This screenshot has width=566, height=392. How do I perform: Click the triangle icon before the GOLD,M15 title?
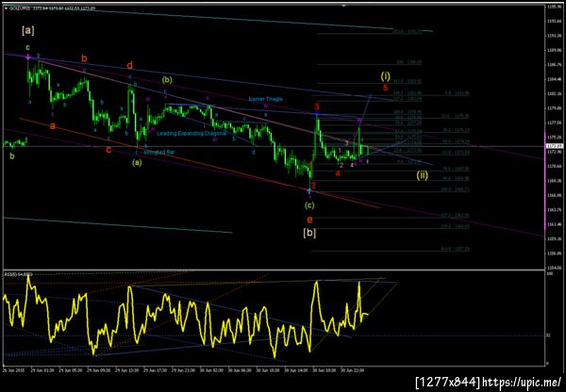click(6, 8)
